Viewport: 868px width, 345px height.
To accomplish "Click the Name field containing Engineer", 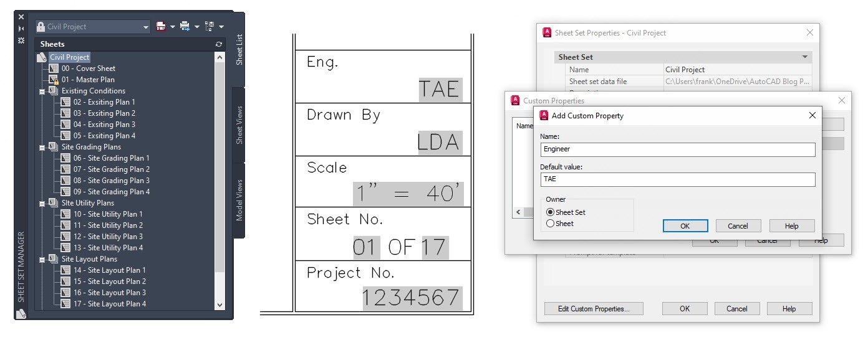I will (x=678, y=149).
